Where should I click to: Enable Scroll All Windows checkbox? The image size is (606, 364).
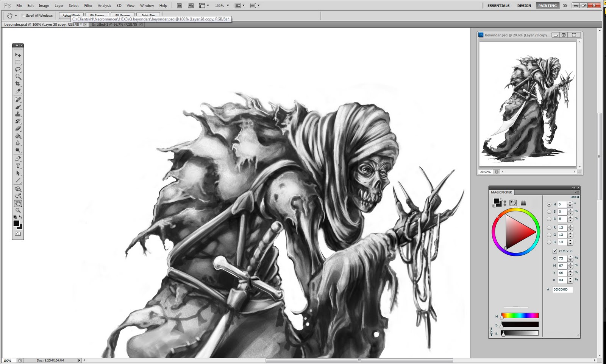(23, 16)
